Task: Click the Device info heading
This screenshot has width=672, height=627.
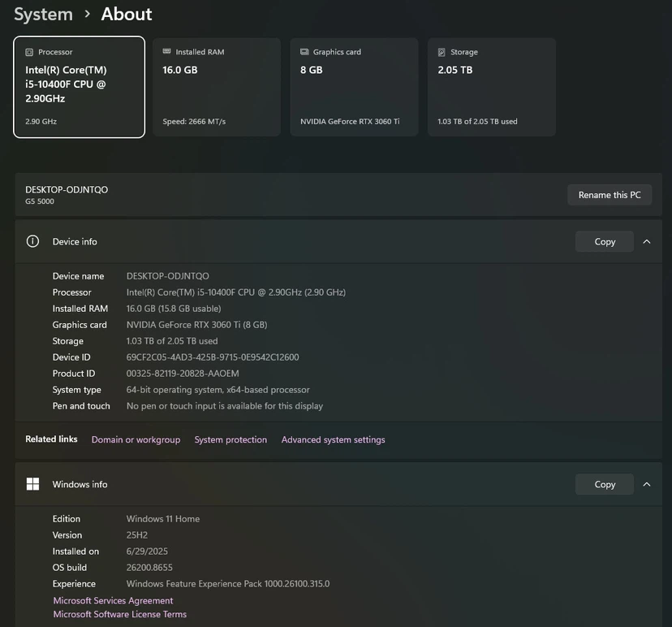Action: (75, 242)
